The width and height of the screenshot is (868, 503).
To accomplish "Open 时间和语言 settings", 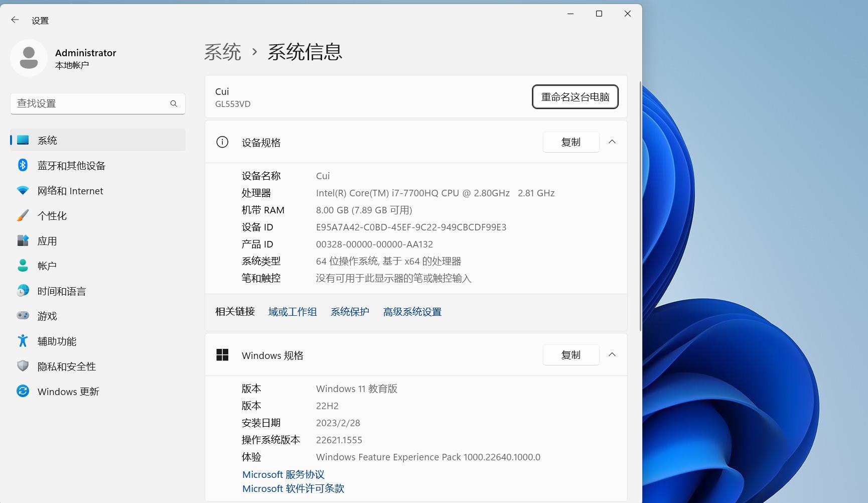I will (23, 291).
